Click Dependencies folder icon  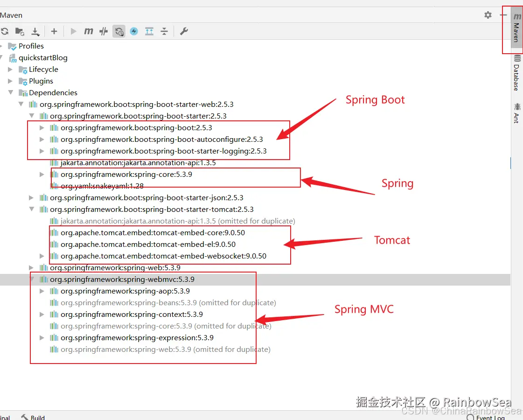tap(23, 93)
